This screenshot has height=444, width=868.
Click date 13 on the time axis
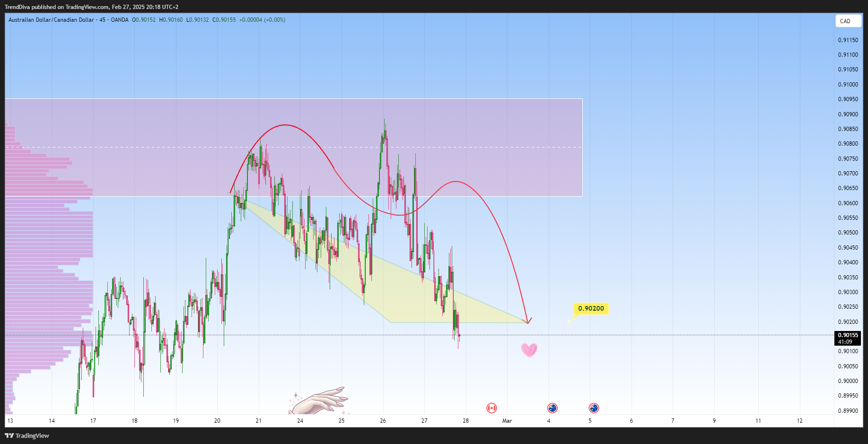[x=10, y=421]
